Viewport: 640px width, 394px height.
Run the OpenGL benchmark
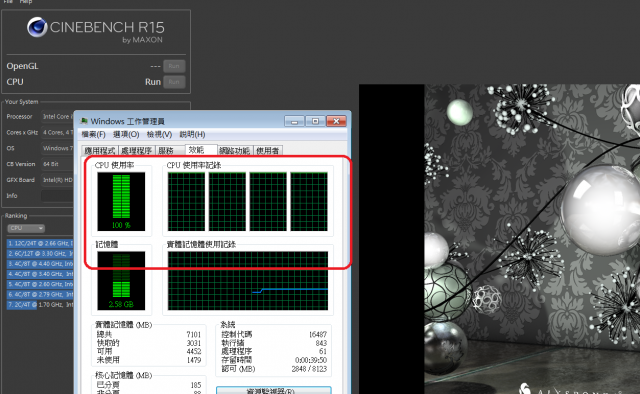pyautogui.click(x=174, y=66)
